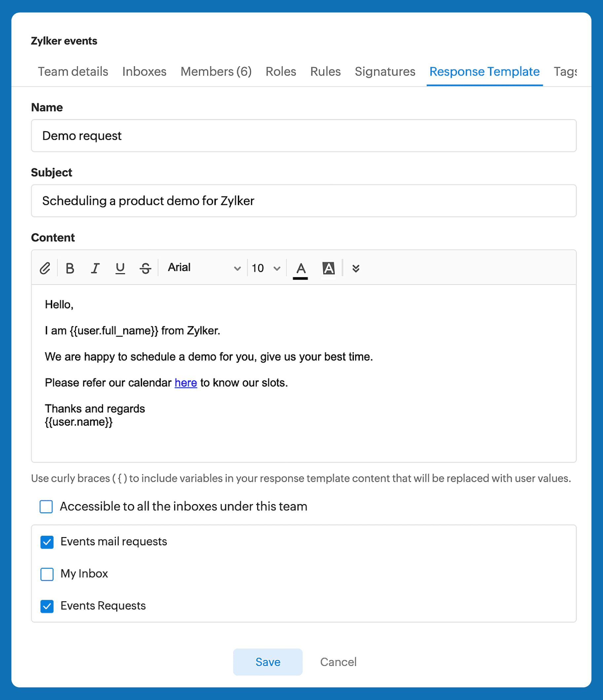Click the Cancel button
The height and width of the screenshot is (700, 603).
pyautogui.click(x=338, y=662)
